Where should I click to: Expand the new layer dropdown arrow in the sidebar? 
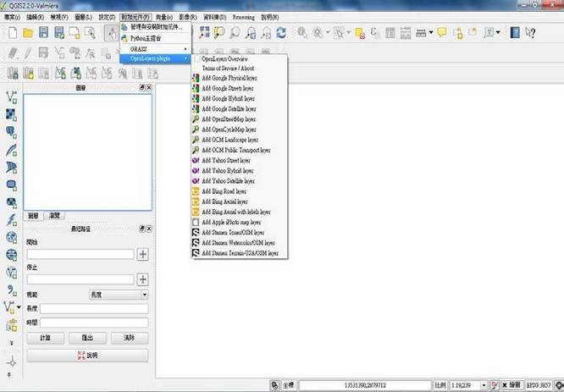(19, 307)
